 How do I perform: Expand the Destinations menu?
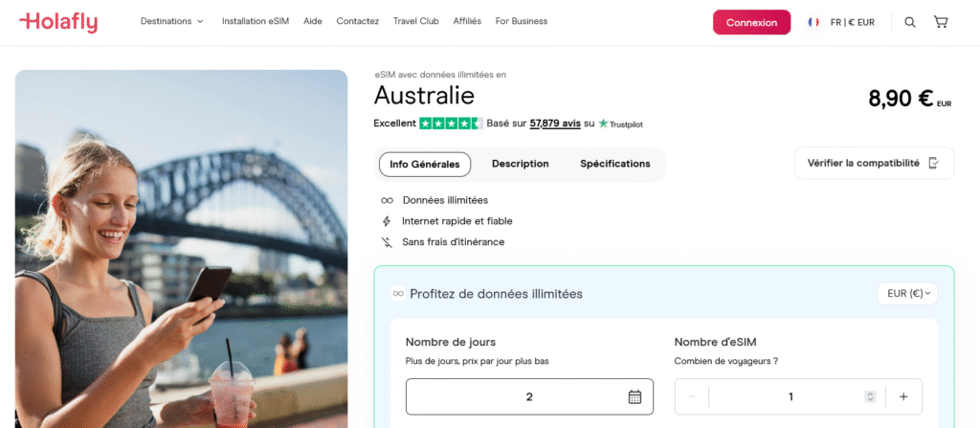tap(172, 21)
